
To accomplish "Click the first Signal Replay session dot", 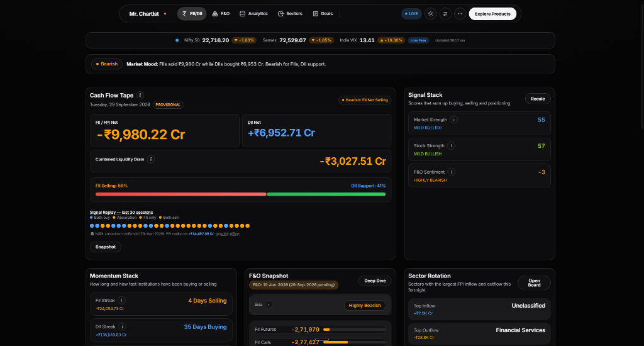I will 92,226.
